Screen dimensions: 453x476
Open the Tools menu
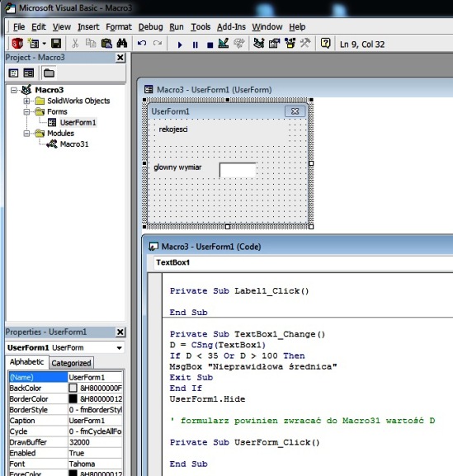click(201, 27)
